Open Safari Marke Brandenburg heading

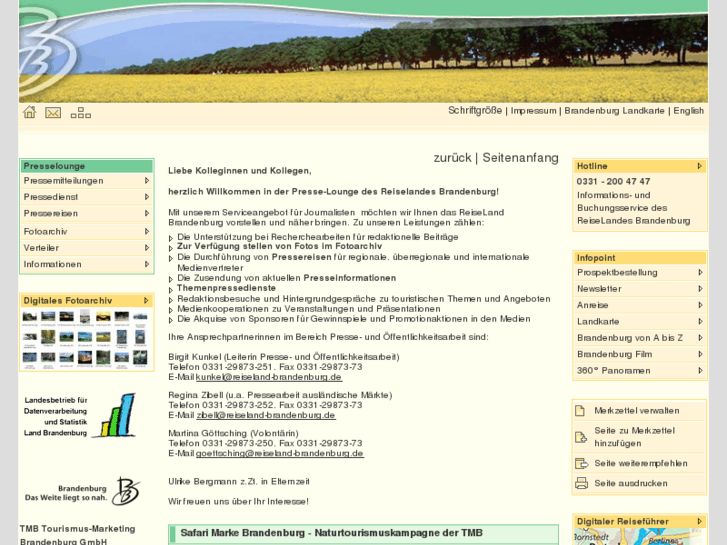tap(332, 533)
